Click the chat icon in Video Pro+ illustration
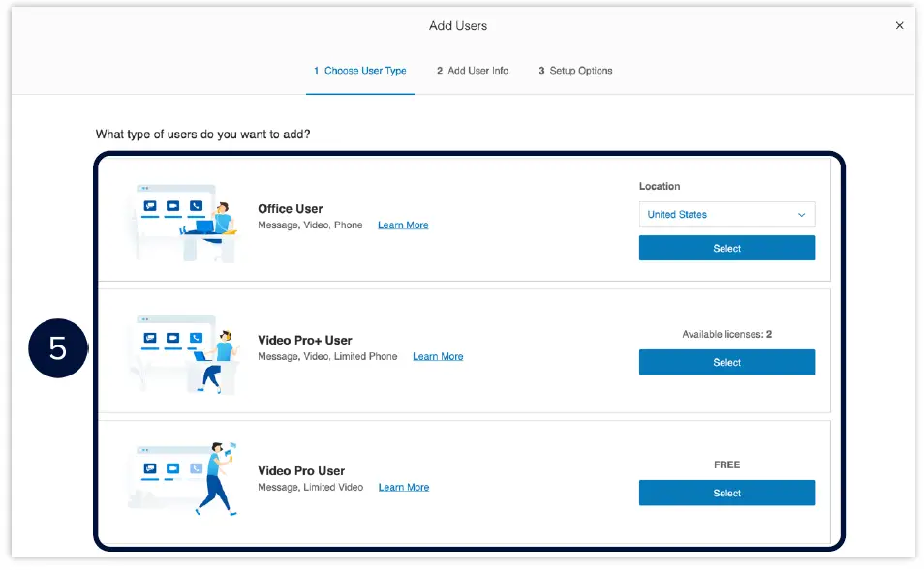The image size is (924, 570). click(149, 337)
